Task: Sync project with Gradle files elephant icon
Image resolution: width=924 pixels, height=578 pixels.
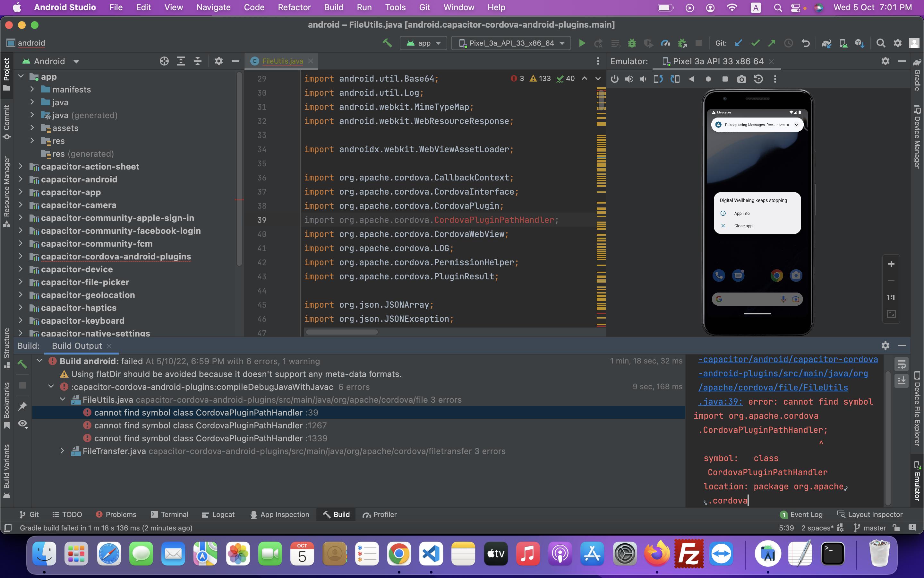Action: 826,43
